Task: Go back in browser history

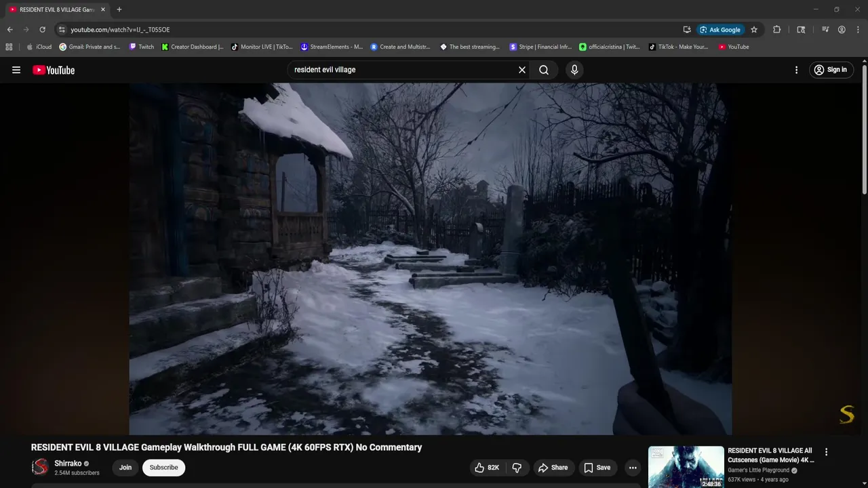Action: point(9,30)
